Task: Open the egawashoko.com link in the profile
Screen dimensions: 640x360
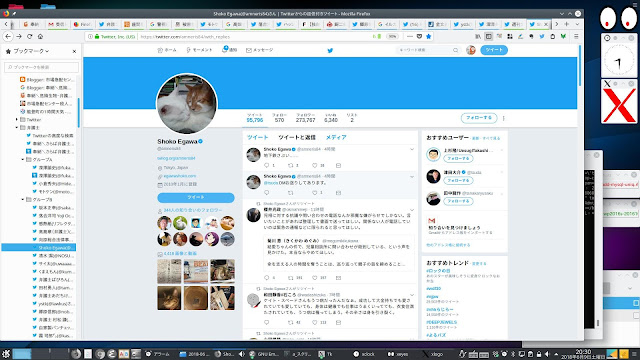Action: tap(180, 176)
